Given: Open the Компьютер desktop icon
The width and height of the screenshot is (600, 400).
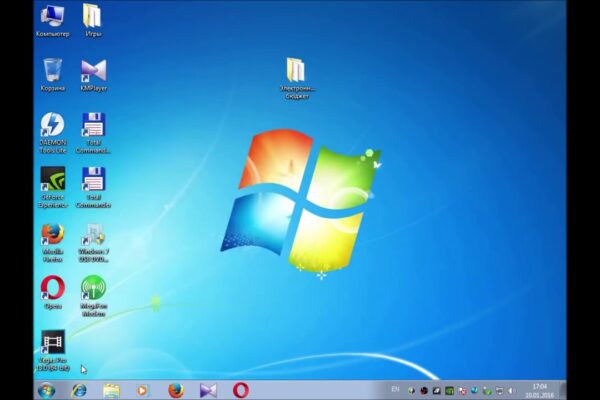Looking at the screenshot, I should tap(52, 17).
